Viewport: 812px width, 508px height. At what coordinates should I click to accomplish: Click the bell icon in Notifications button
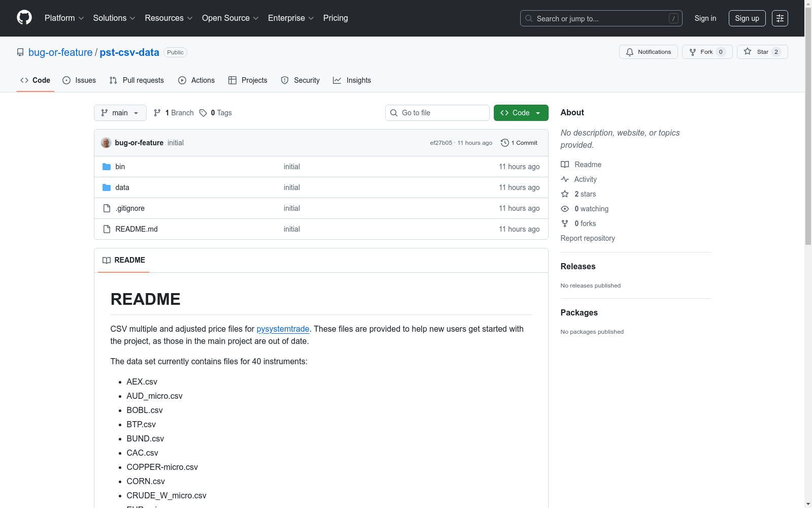point(630,52)
